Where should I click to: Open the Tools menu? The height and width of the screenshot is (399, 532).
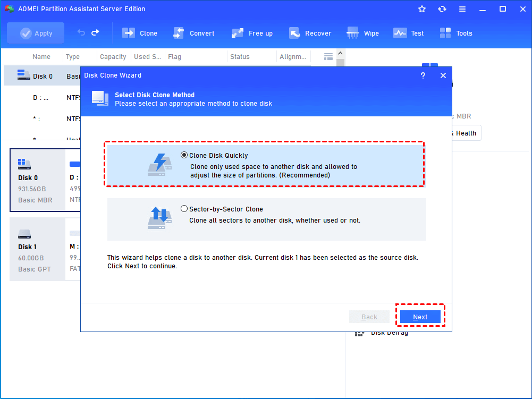(455, 33)
